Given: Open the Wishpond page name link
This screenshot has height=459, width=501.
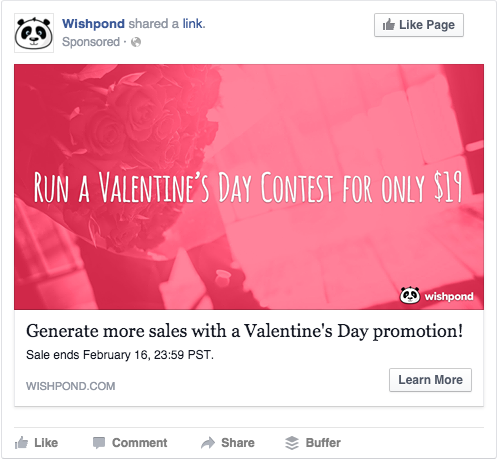Looking at the screenshot, I should [x=93, y=24].
